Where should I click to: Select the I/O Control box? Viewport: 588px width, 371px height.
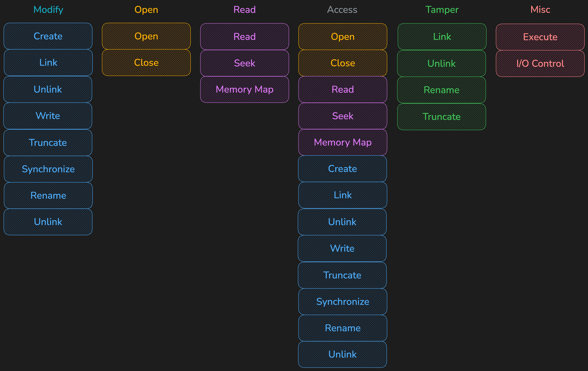pos(540,63)
